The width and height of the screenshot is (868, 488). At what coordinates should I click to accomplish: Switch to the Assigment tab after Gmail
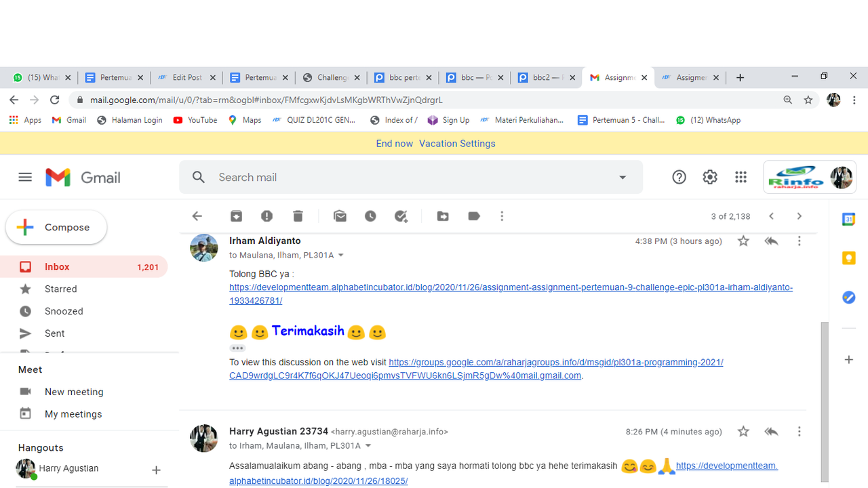(x=690, y=77)
